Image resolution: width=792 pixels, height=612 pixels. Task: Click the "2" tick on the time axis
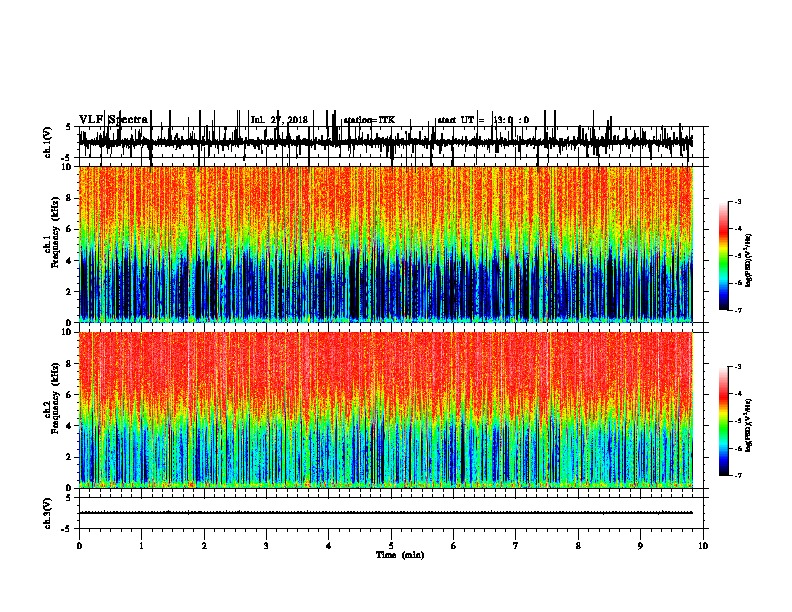(x=204, y=546)
